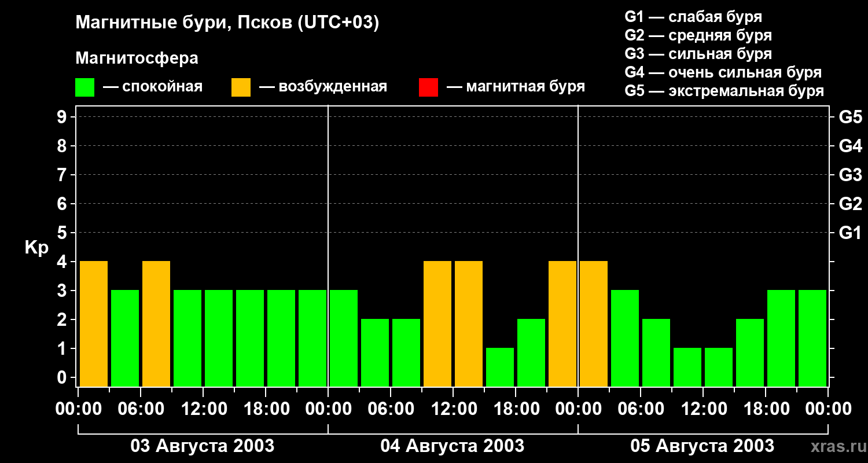
Task: Click the right-axis tick label 'G1'
Action: tap(851, 233)
